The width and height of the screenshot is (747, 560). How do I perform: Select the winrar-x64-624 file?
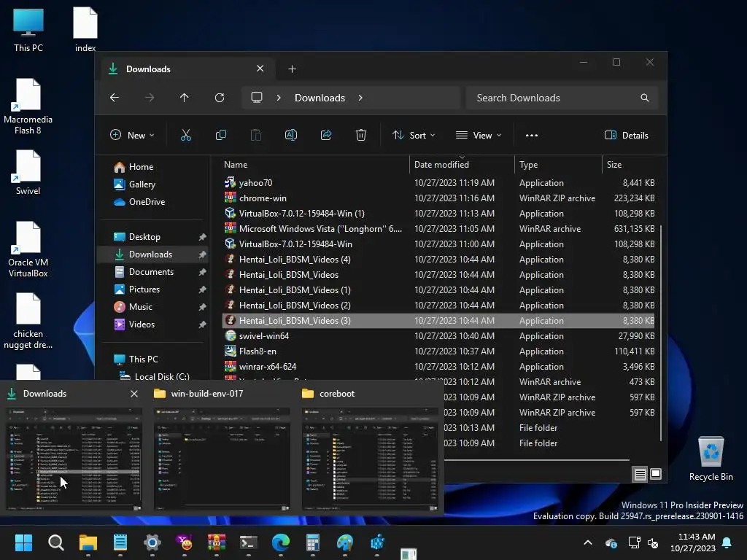438,366
